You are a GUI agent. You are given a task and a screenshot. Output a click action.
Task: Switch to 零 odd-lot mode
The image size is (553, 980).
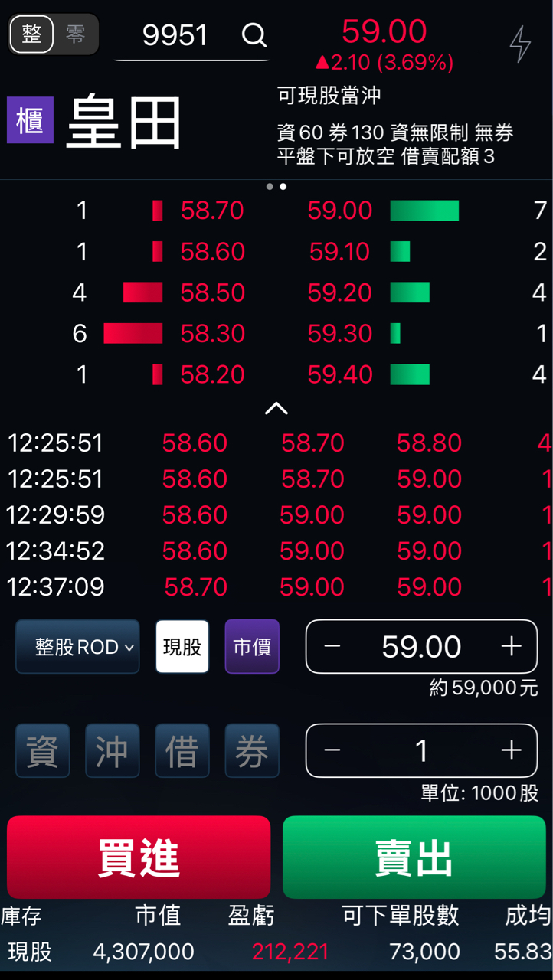pos(75,34)
